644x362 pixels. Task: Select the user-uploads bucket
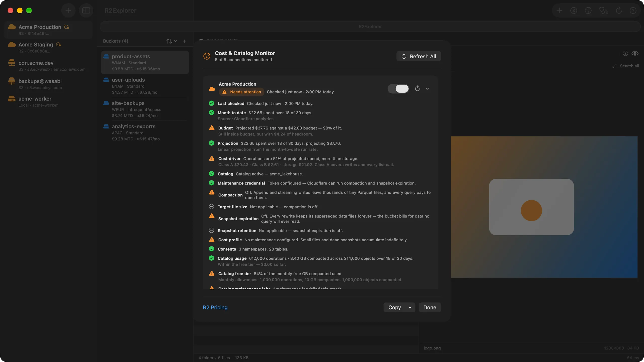145,86
